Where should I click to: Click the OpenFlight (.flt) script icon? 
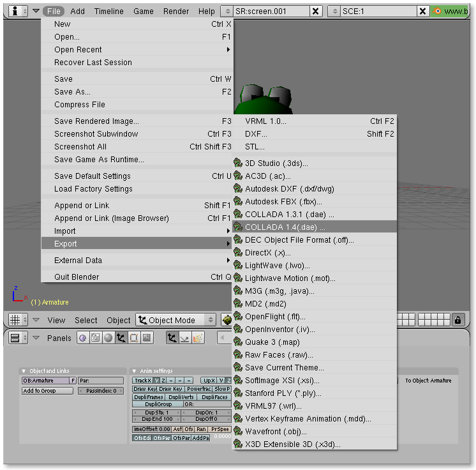pos(238,316)
